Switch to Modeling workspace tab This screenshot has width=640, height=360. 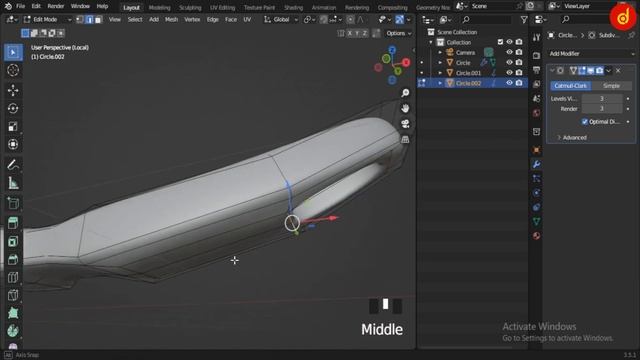tap(159, 7)
